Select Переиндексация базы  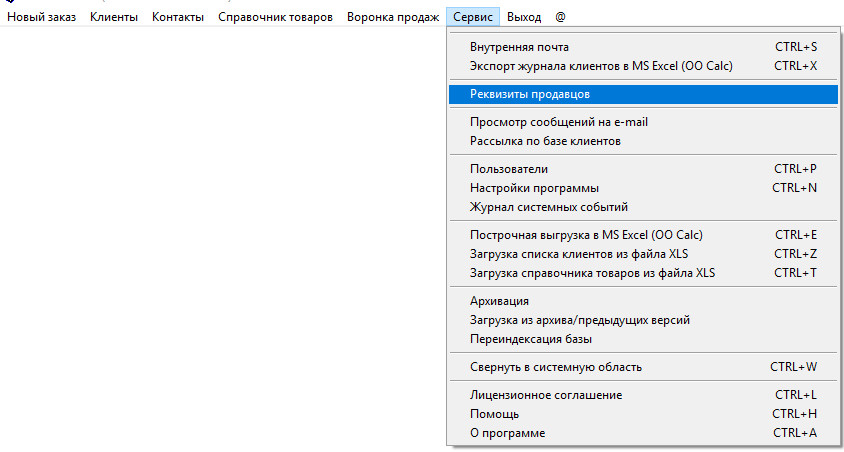[x=531, y=339]
